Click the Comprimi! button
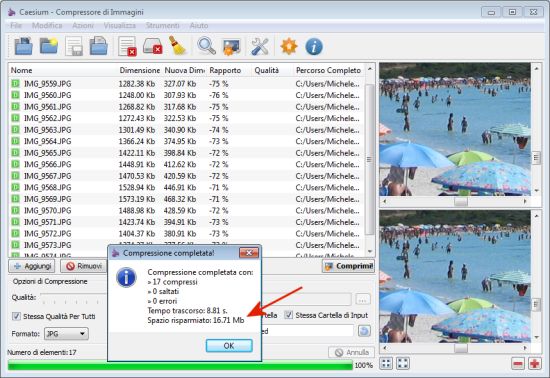The height and width of the screenshot is (378, 550). click(348, 266)
